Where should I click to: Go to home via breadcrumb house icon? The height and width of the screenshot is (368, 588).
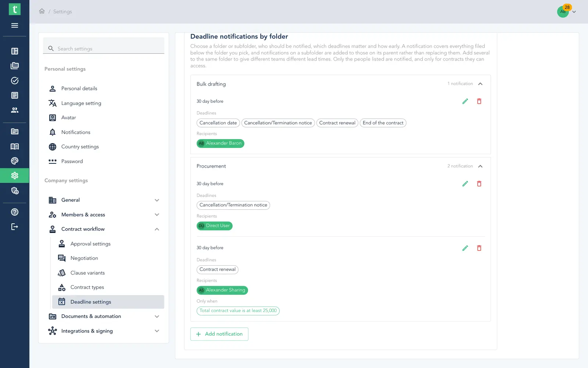pos(42,11)
